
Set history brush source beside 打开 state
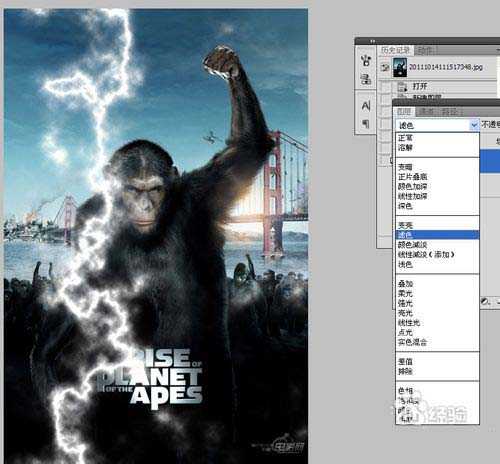[x=385, y=87]
